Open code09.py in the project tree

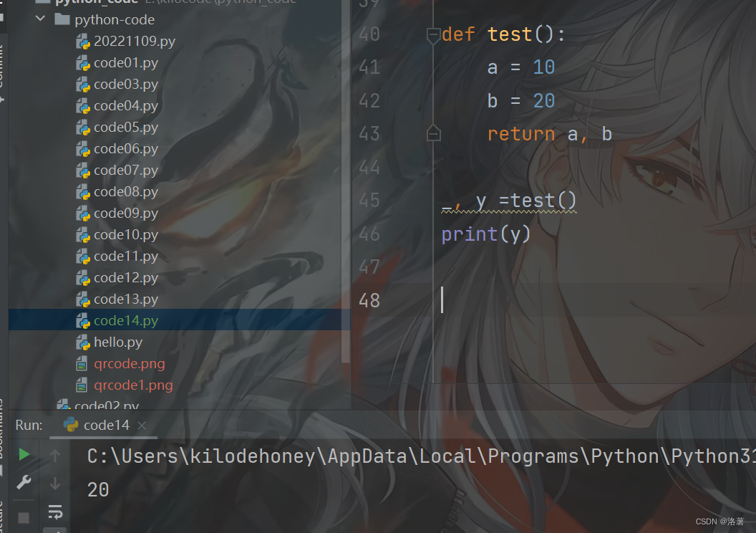point(126,213)
